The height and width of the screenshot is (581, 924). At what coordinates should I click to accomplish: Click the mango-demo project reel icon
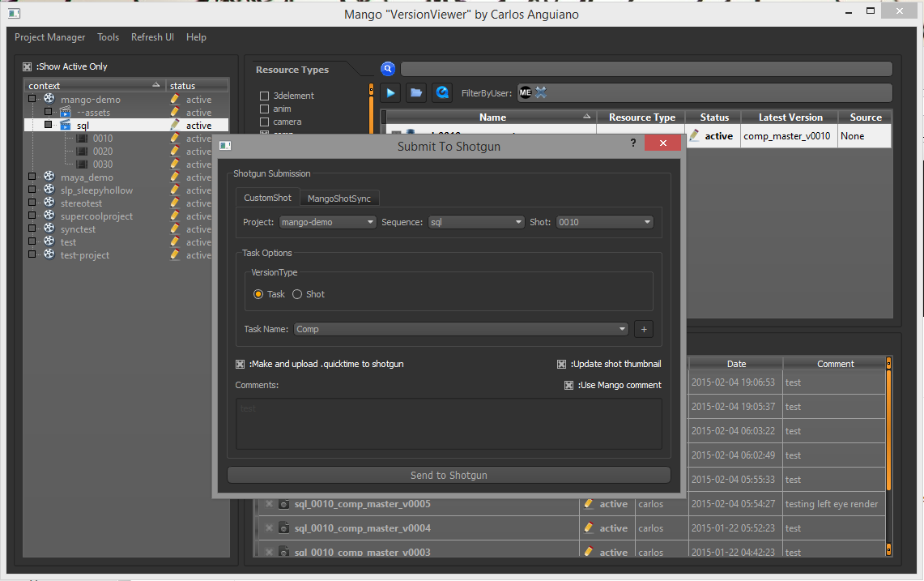coord(49,99)
